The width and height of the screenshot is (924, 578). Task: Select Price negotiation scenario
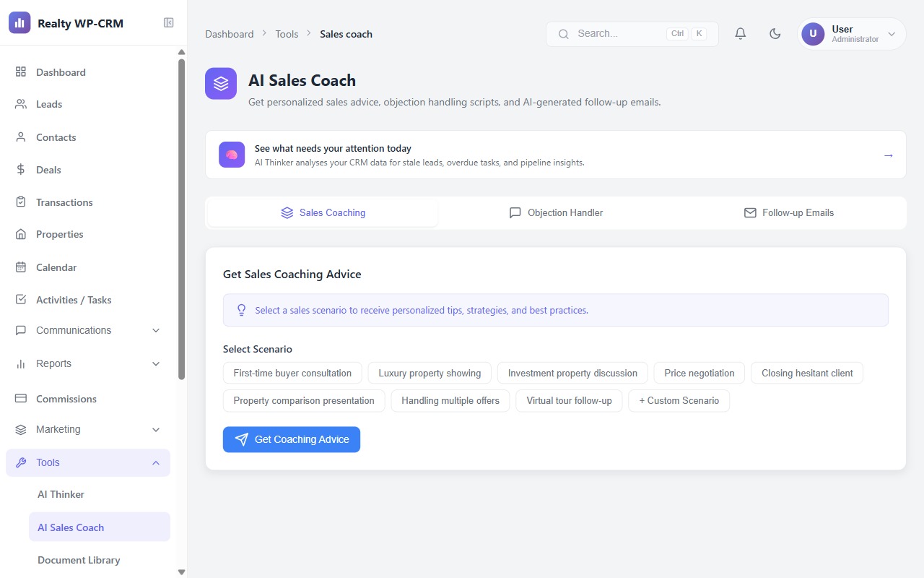click(x=699, y=374)
